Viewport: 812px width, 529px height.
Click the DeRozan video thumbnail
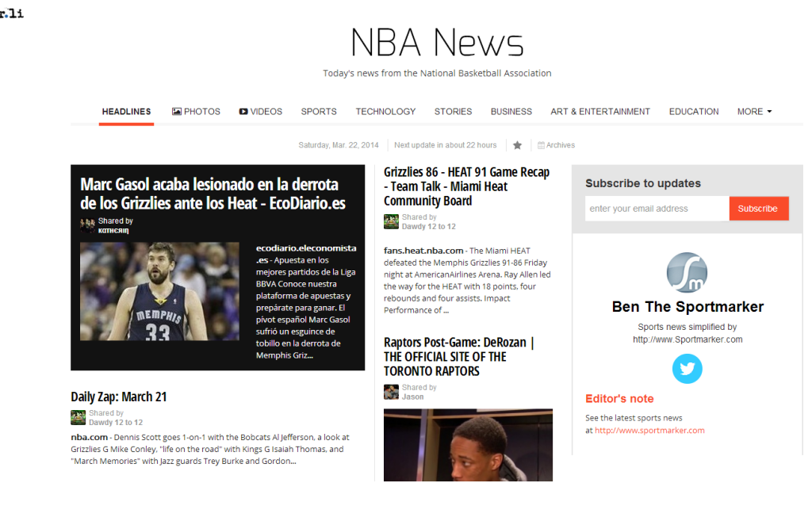(x=468, y=445)
